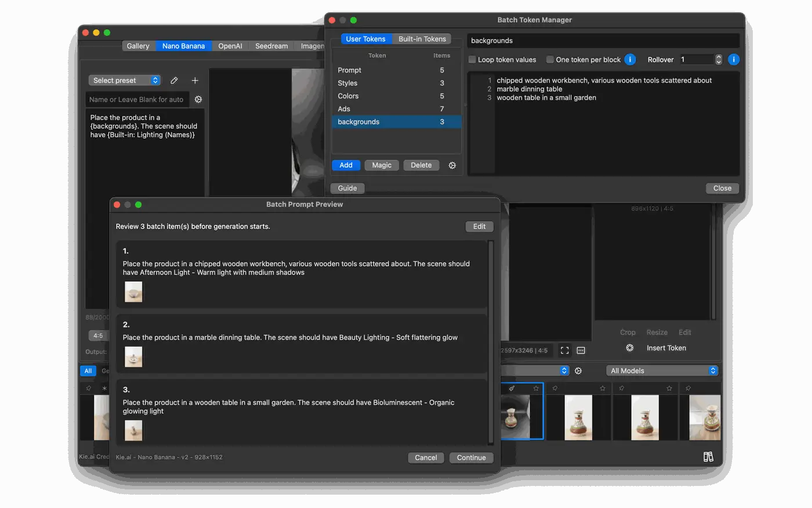The image size is (812, 508).
Task: Open the 4:5 aspect ratio selector
Action: pyautogui.click(x=98, y=336)
